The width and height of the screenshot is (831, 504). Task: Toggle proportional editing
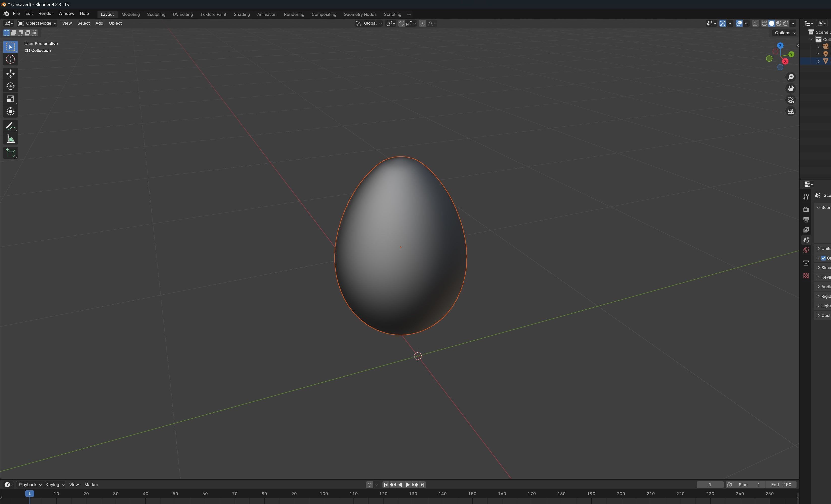point(422,23)
